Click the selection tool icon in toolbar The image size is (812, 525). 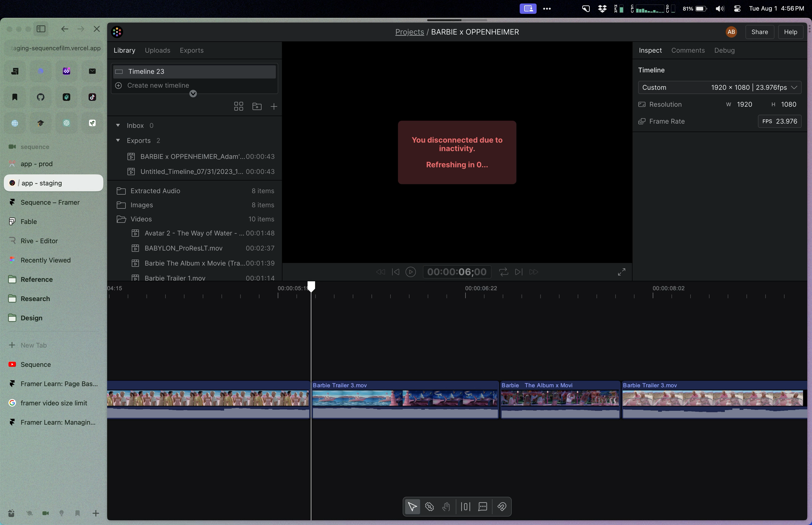pos(413,507)
